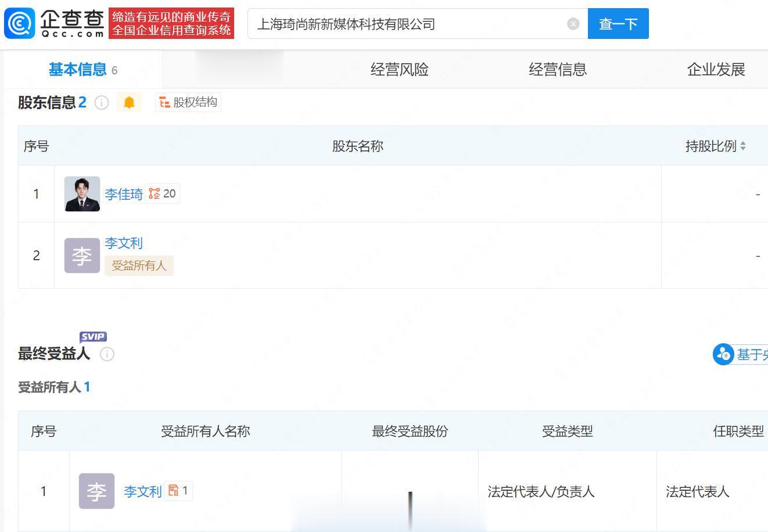This screenshot has width=768, height=532.
Task: Click the 受益所有人 1 subheading
Action: (x=54, y=387)
